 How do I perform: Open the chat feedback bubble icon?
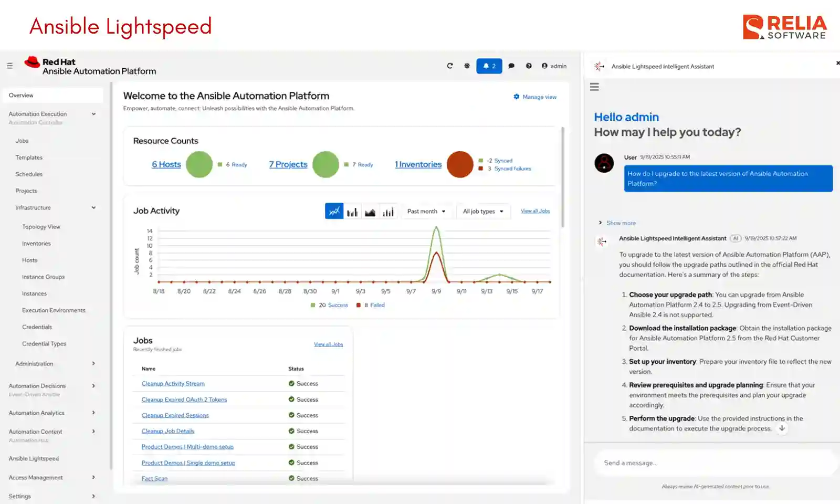click(x=511, y=66)
